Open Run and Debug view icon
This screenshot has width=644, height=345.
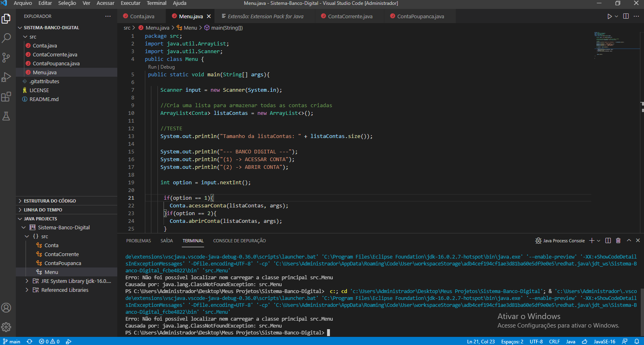[x=6, y=77]
